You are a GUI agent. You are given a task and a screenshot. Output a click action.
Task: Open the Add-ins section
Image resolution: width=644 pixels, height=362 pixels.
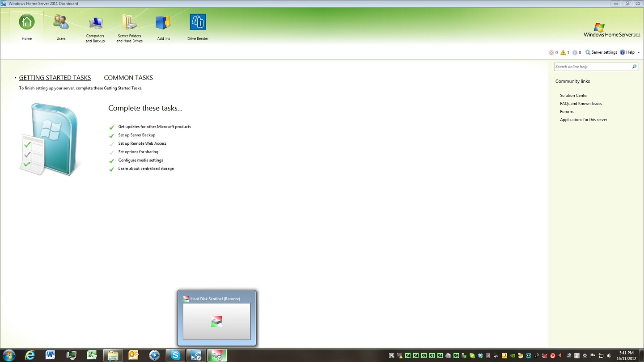tap(163, 27)
